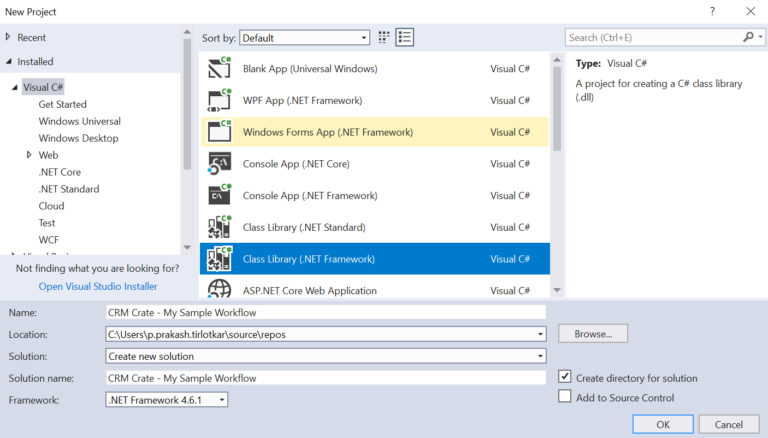Select Cloud category
The image size is (768, 438).
(x=51, y=206)
